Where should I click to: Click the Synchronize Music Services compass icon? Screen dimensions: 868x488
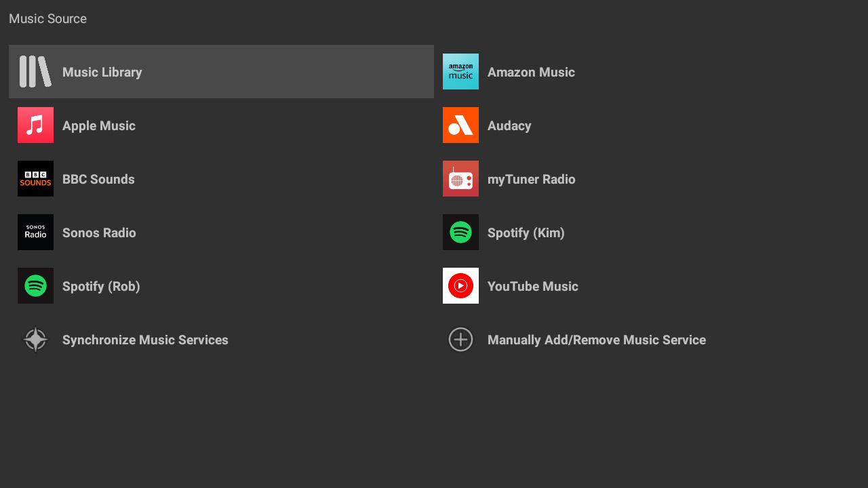(x=35, y=340)
